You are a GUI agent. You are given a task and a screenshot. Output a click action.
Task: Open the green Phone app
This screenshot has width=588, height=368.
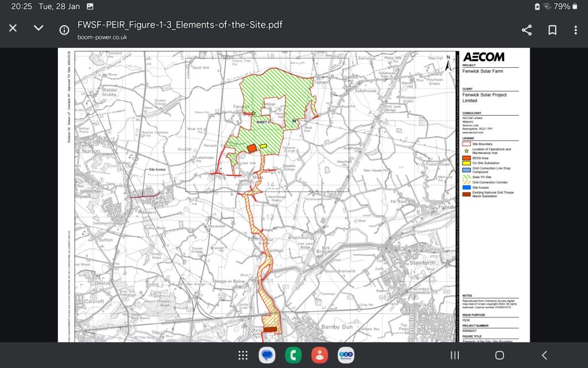pyautogui.click(x=293, y=355)
